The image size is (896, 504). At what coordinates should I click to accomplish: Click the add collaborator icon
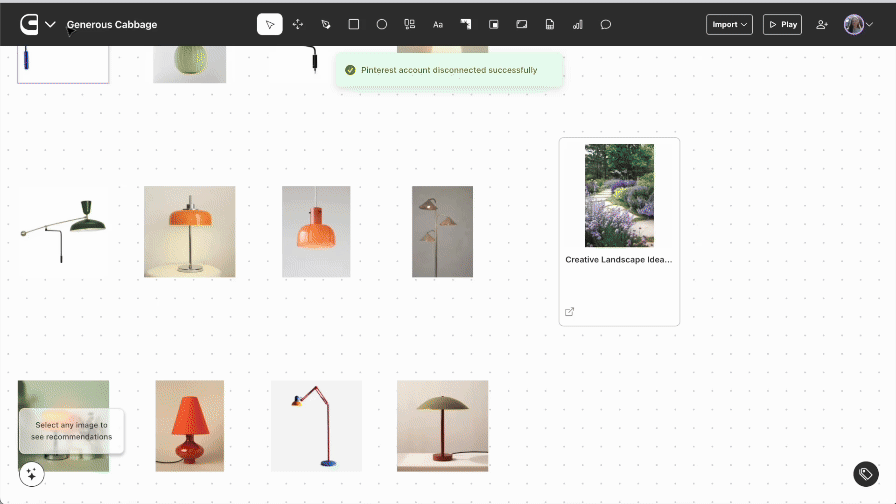(822, 24)
